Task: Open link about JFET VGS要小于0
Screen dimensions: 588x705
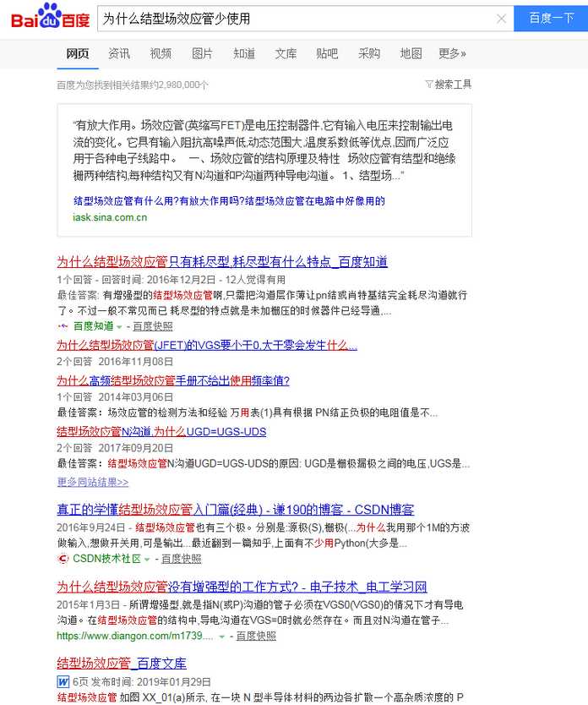Action: click(207, 345)
